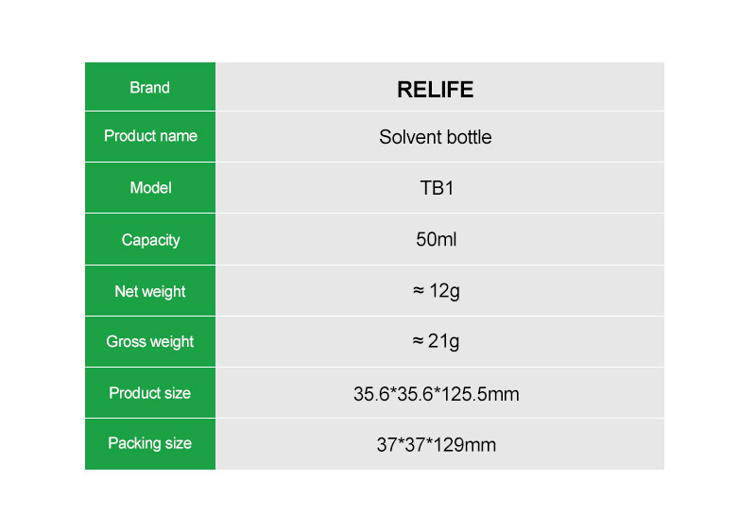Select the 50ml capacity value
This screenshot has height=532, width=756.
[436, 239]
